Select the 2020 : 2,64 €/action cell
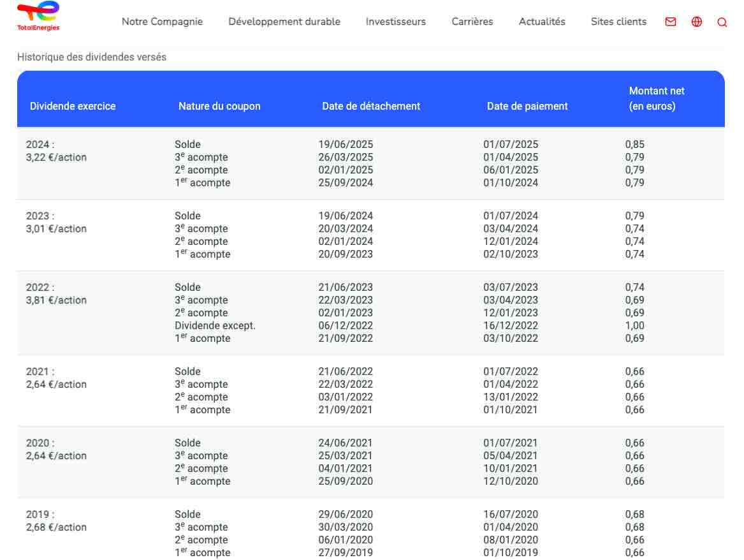Image resolution: width=744 pixels, height=560 pixels. tap(56, 450)
